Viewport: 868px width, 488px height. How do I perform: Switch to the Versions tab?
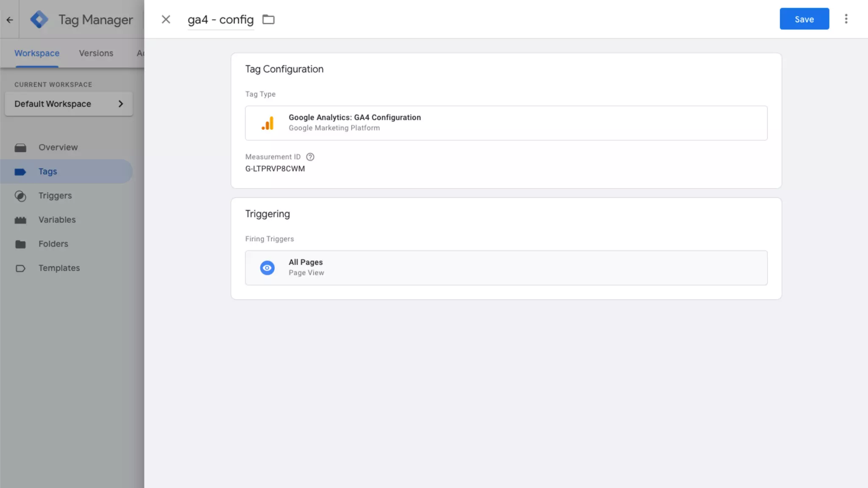coord(96,53)
